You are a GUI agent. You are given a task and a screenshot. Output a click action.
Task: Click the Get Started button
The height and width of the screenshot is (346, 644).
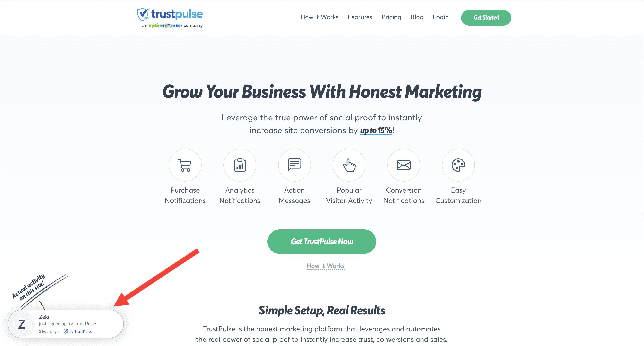click(x=486, y=17)
